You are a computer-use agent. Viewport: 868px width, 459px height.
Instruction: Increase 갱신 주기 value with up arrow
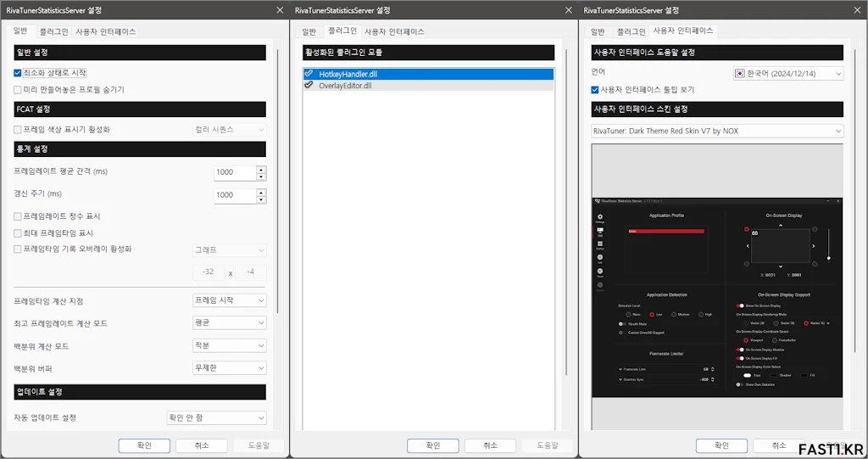[261, 192]
